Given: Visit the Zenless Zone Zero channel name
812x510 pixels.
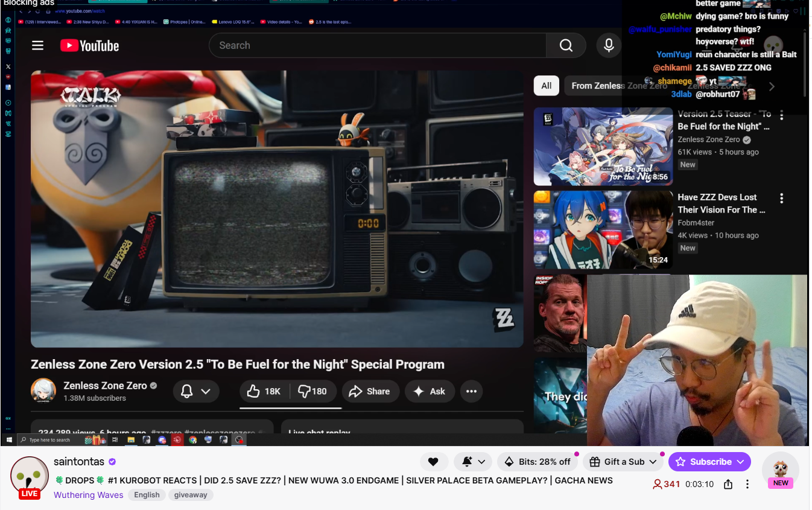Looking at the screenshot, I should pos(105,386).
